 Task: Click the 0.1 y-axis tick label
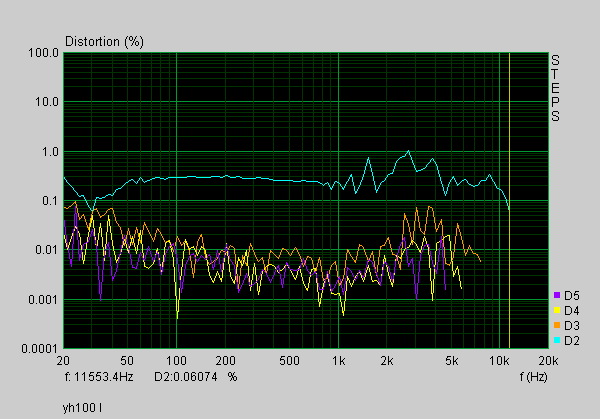(x=51, y=201)
